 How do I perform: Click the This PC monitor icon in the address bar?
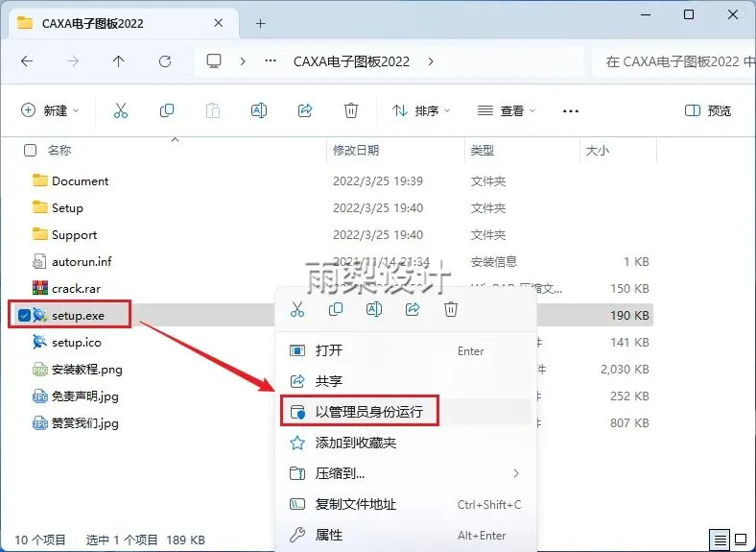coord(214,61)
